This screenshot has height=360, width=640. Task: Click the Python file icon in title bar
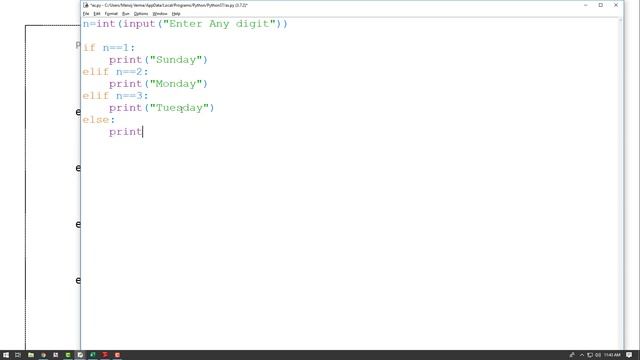86,5
